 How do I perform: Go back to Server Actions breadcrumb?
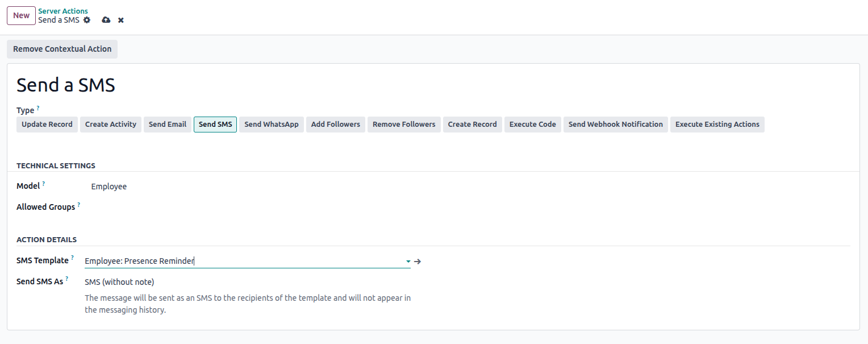pos(63,11)
